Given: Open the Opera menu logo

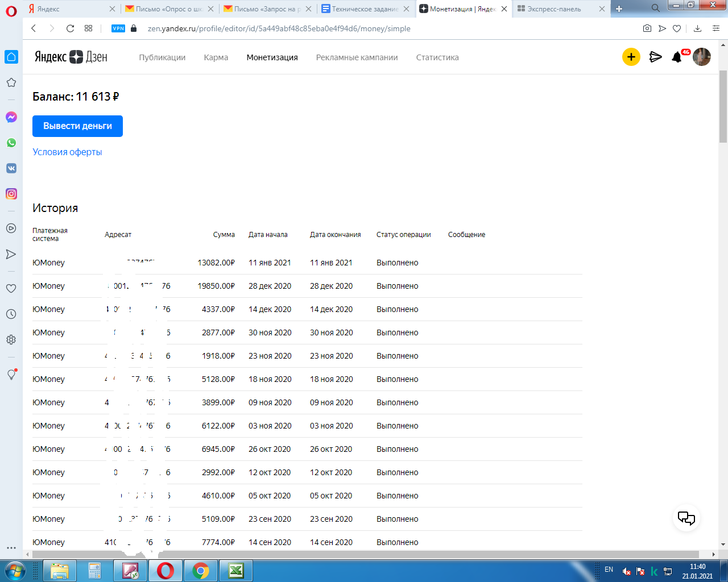Looking at the screenshot, I should point(11,10).
